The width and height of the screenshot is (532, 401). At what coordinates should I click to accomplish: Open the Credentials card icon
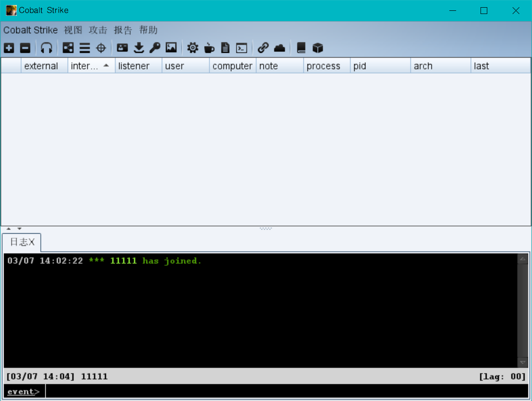point(122,48)
